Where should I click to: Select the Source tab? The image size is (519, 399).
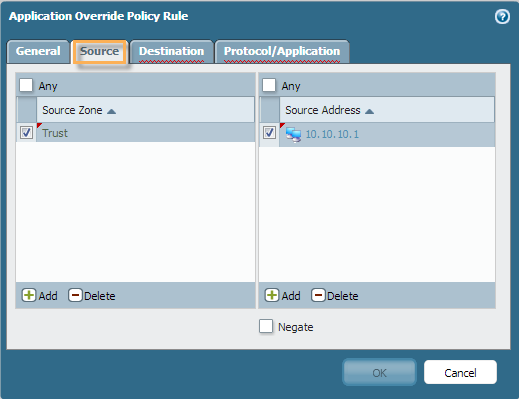99,51
